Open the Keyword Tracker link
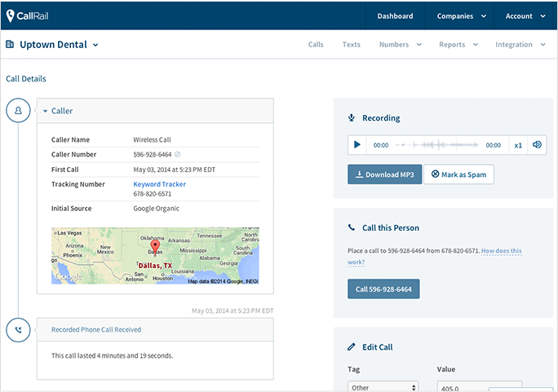The width and height of the screenshot is (558, 392). coord(159,184)
